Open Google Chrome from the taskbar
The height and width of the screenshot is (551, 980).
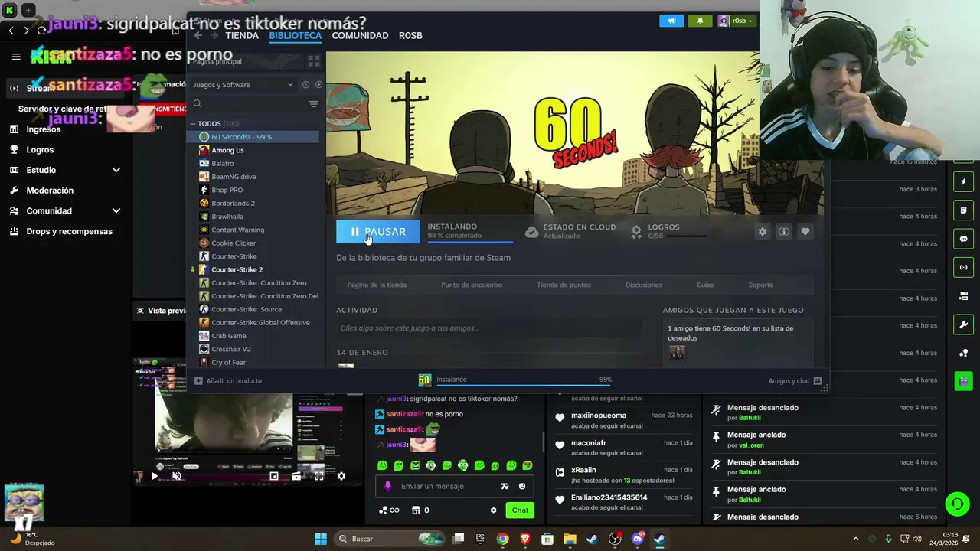point(502,539)
